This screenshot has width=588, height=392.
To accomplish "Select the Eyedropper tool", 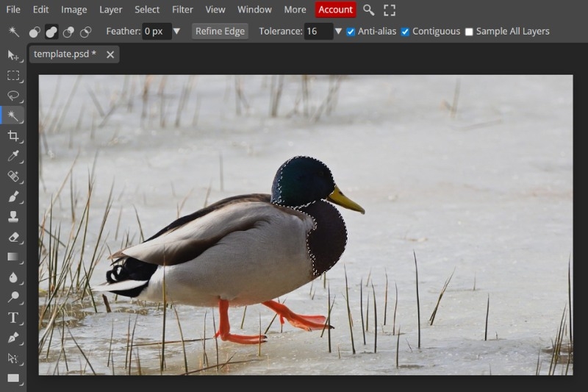I will [x=13, y=156].
